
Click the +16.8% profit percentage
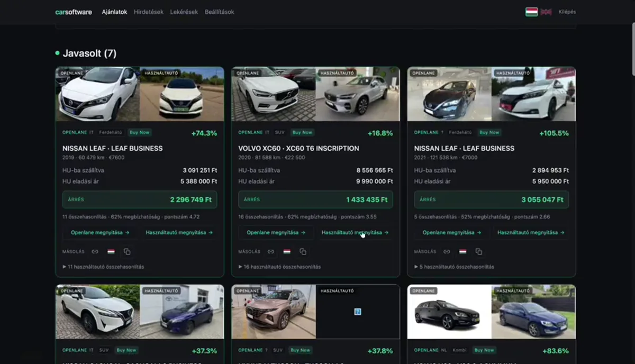pyautogui.click(x=380, y=133)
